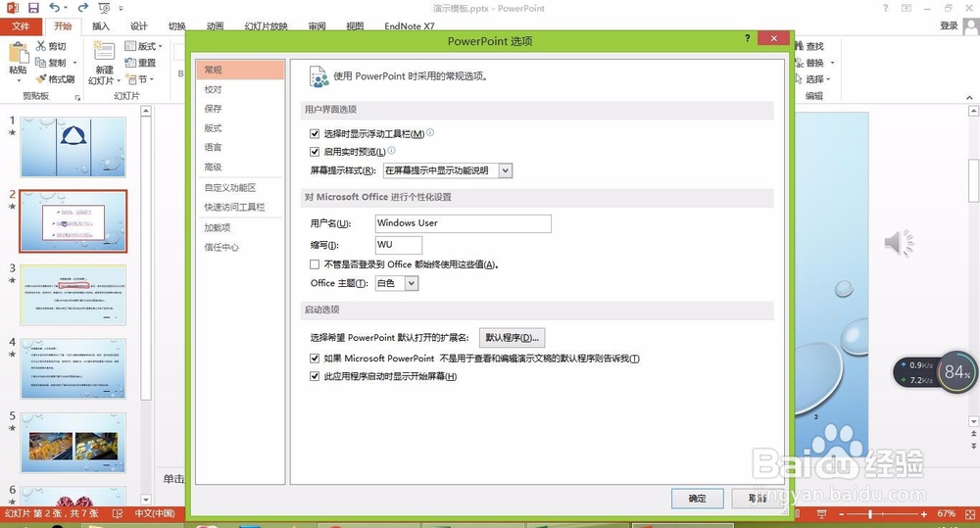Click the OK (确定) button
This screenshot has width=980, height=528.
698,498
